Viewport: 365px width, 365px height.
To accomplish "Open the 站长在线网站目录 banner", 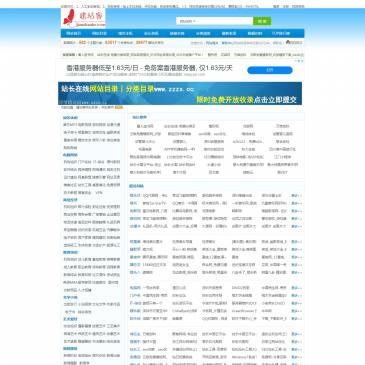I will pyautogui.click(x=180, y=93).
